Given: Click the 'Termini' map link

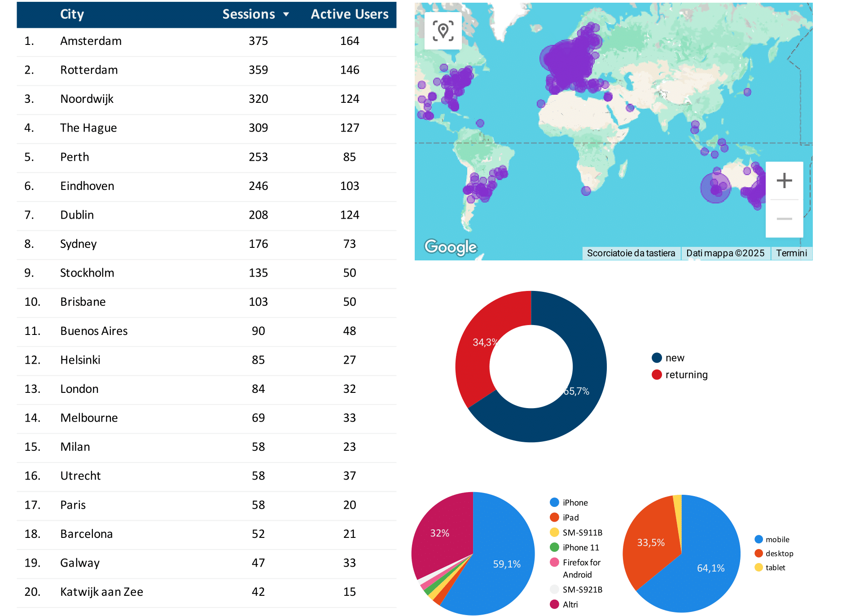Looking at the screenshot, I should pyautogui.click(x=792, y=253).
